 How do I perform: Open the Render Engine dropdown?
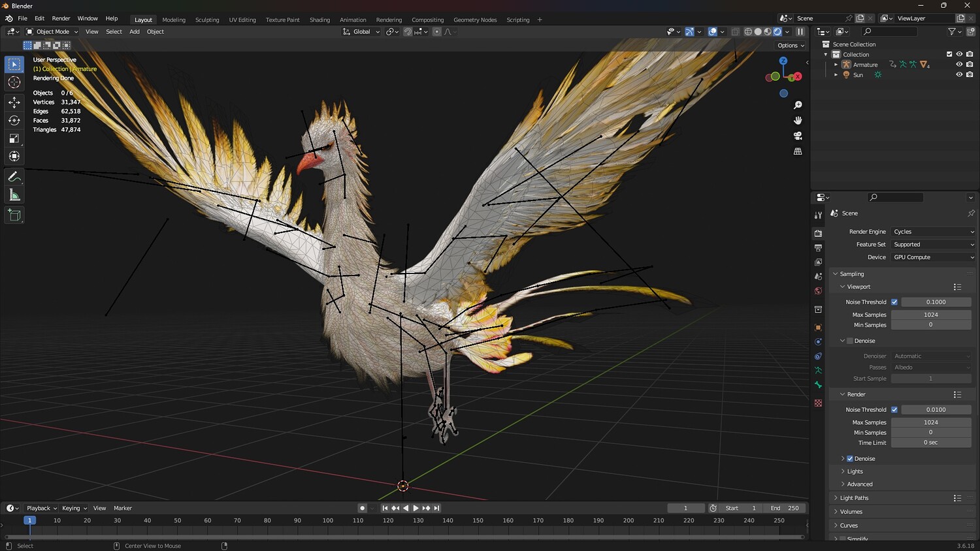click(934, 232)
